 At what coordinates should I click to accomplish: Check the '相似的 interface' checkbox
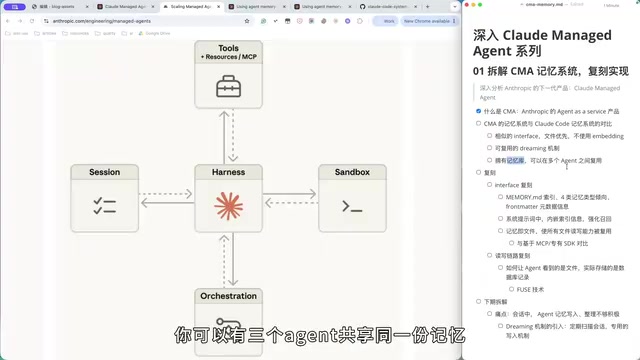[x=489, y=136]
